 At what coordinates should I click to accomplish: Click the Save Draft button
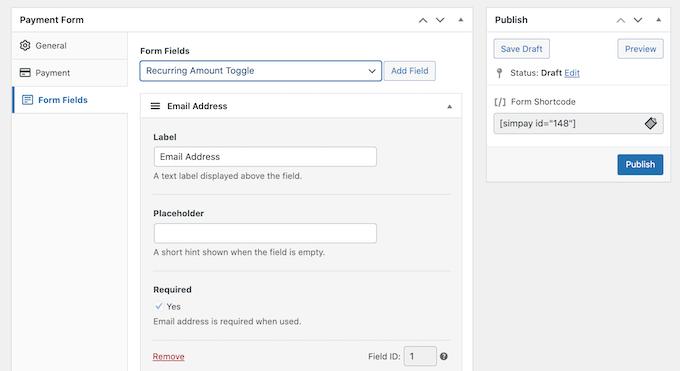click(521, 49)
